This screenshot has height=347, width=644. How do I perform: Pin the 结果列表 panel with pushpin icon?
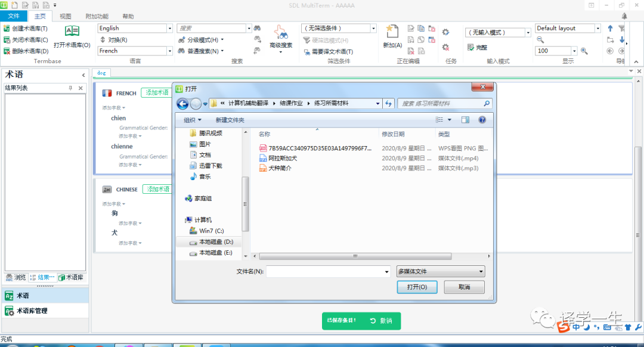70,88
